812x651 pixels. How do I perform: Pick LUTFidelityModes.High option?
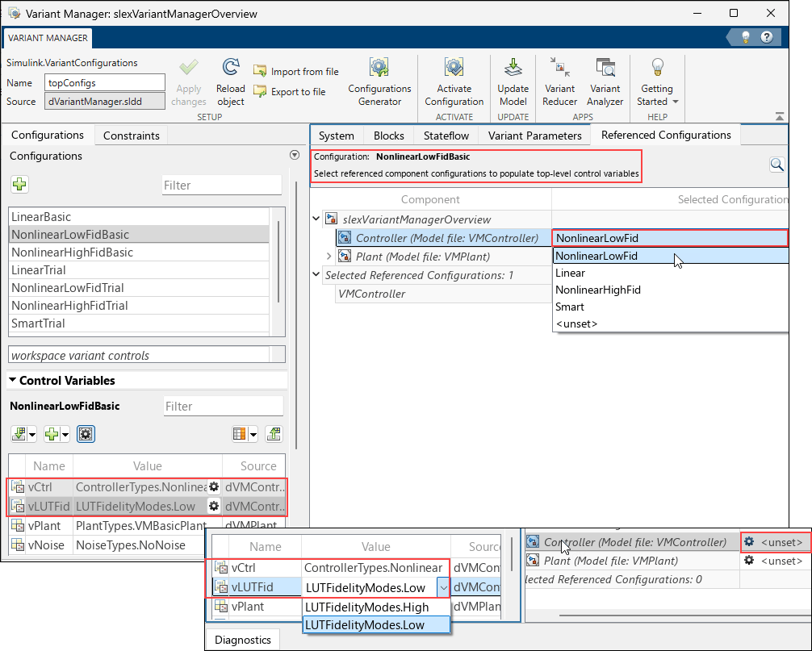[376, 607]
